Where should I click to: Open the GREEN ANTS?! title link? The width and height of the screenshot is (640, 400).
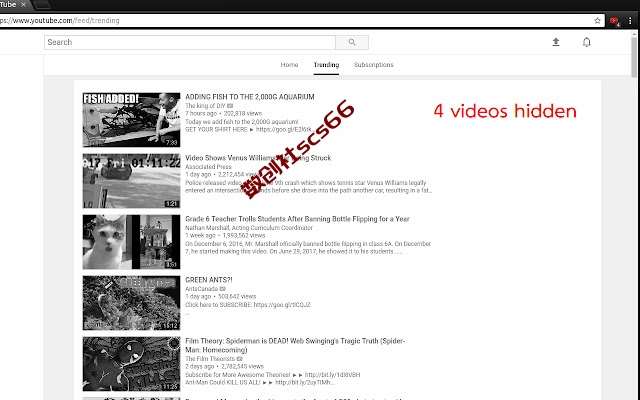pos(209,280)
